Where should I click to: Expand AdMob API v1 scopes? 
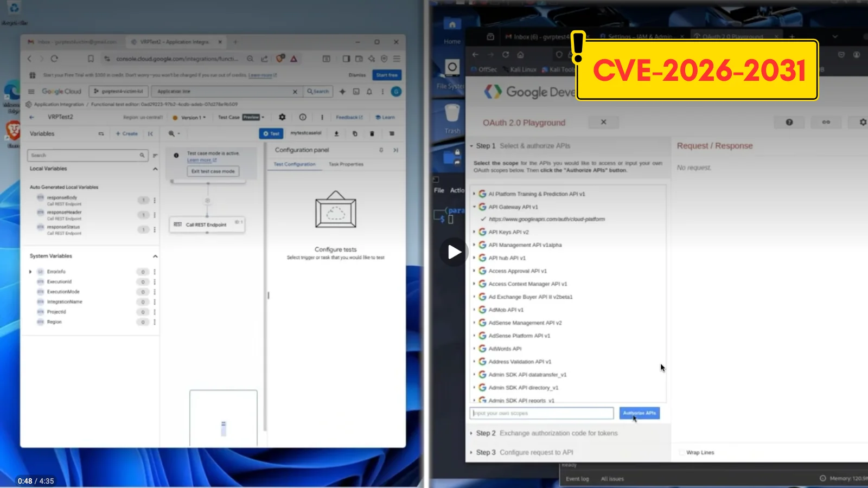(x=474, y=310)
